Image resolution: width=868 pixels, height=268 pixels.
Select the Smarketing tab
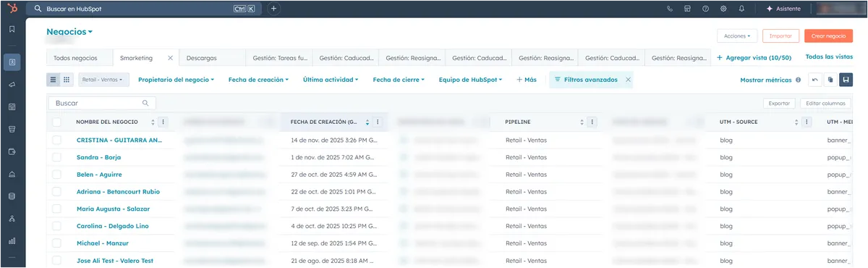click(136, 58)
